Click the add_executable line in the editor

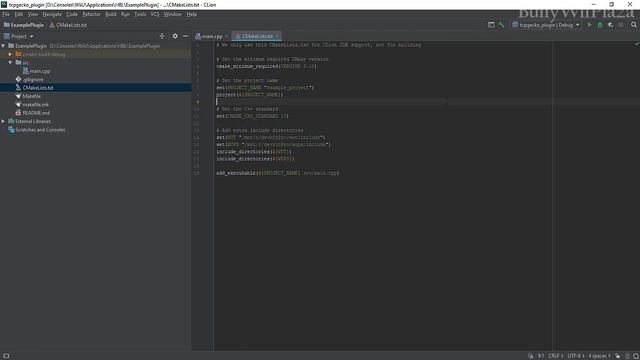[x=278, y=173]
